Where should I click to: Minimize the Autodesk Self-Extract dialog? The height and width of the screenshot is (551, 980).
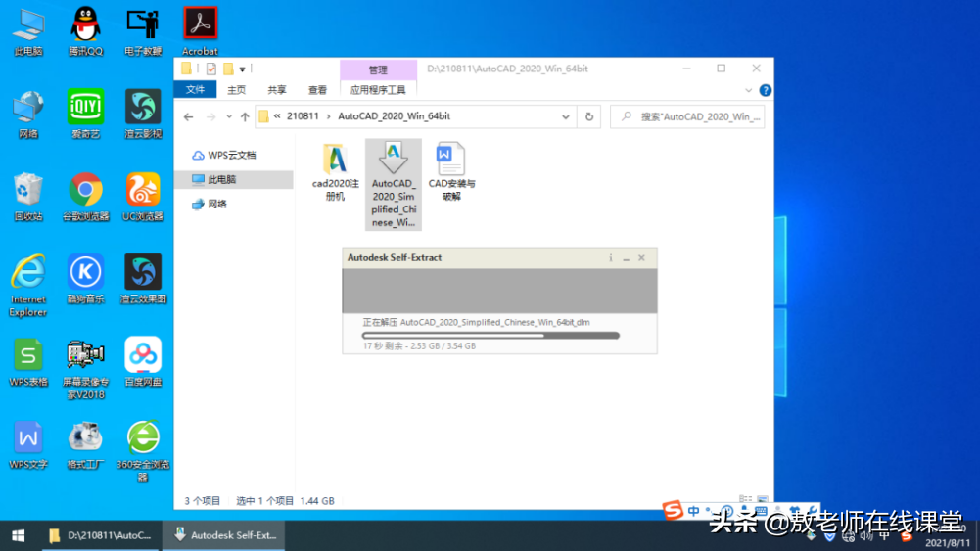pos(627,258)
